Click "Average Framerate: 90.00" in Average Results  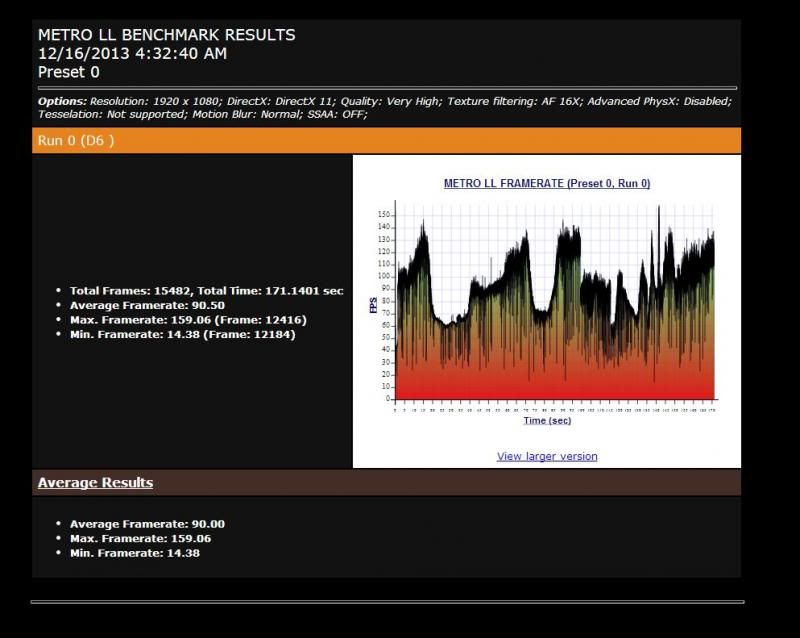[146, 524]
